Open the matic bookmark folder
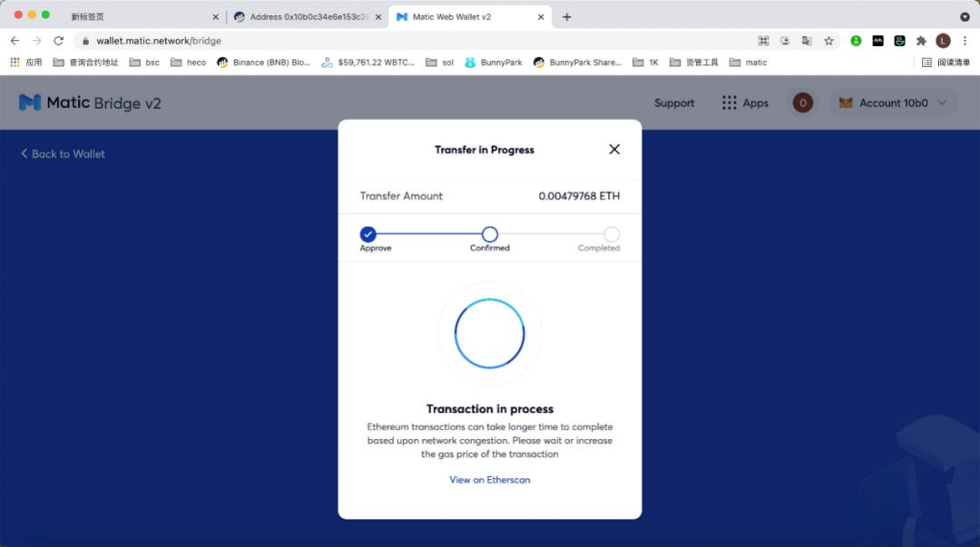Screen dimensions: 980x547 click(x=748, y=63)
